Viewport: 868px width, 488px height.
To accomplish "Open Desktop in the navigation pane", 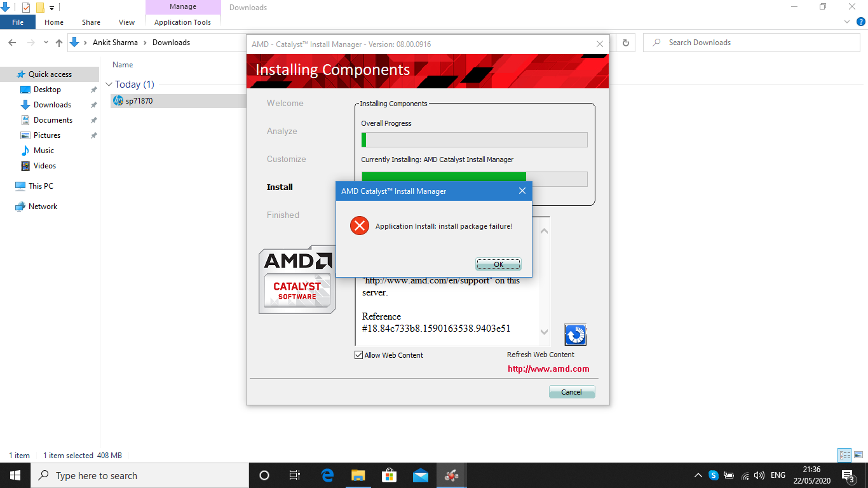I will click(47, 90).
